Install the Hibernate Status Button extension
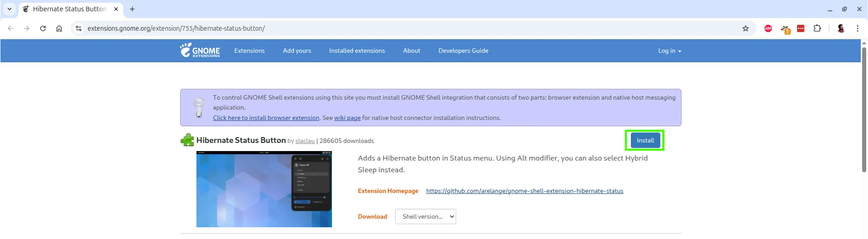This screenshot has height=239, width=868. [x=645, y=140]
